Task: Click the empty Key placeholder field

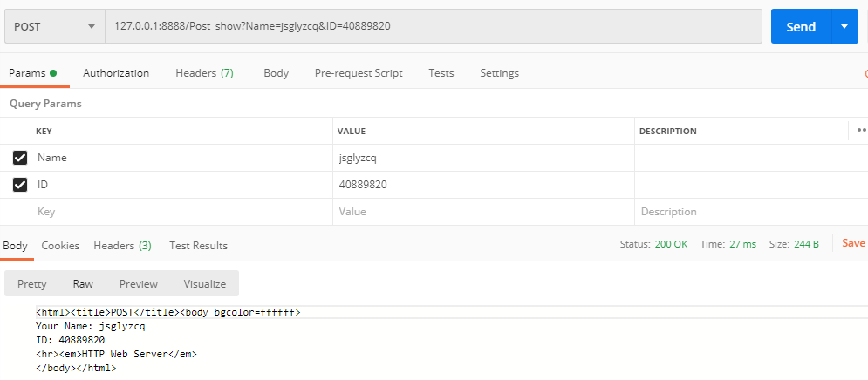Action: (x=181, y=212)
